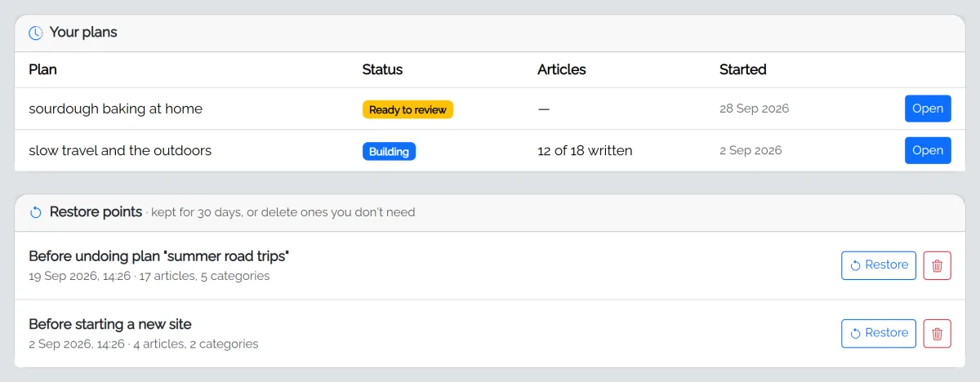980x382 pixels.
Task: Select the Plan column header
Action: (42, 69)
